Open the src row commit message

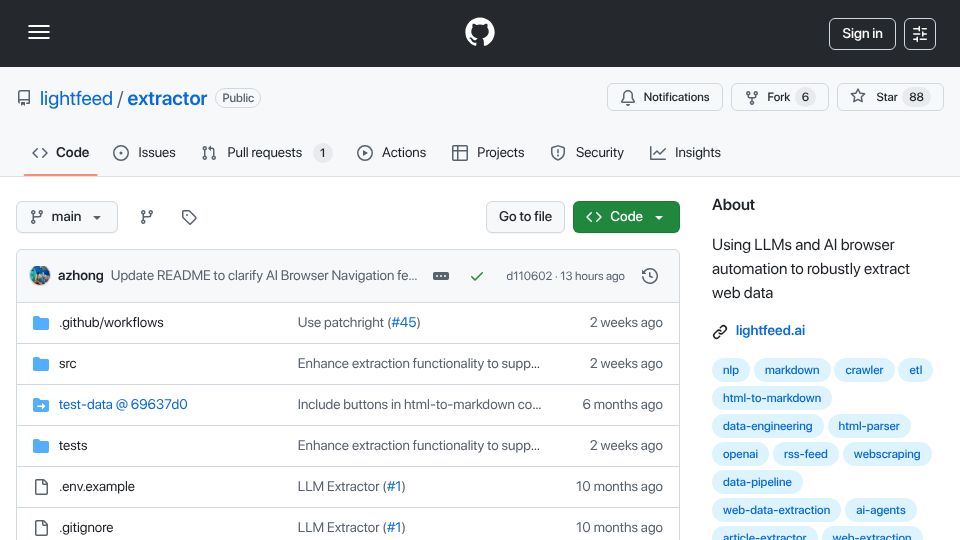click(x=419, y=364)
